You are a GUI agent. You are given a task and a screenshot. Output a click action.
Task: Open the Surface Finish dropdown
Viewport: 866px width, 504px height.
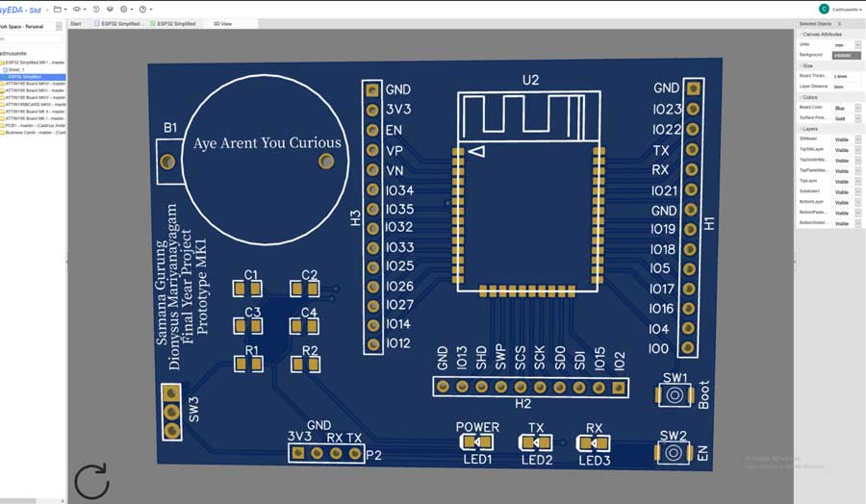pos(846,117)
